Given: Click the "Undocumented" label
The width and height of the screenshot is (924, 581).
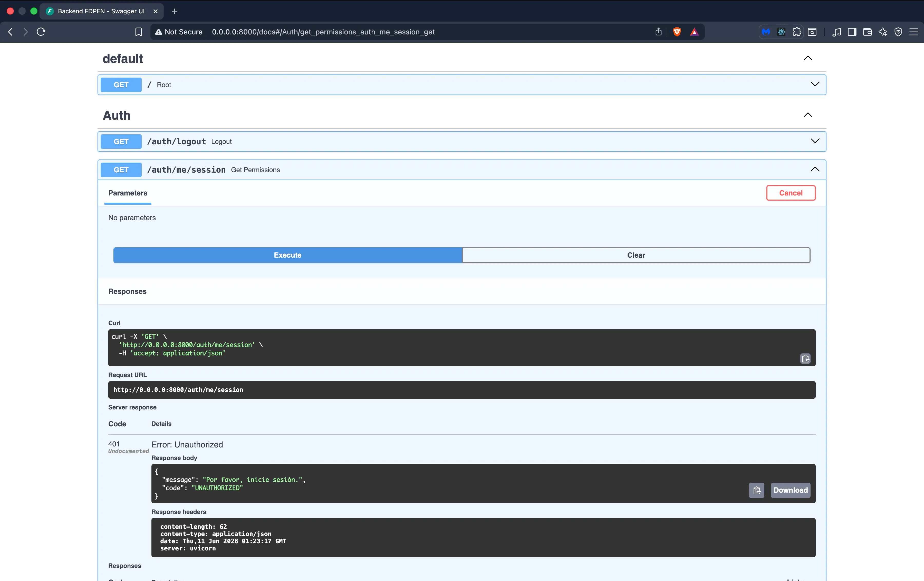Looking at the screenshot, I should (x=129, y=451).
